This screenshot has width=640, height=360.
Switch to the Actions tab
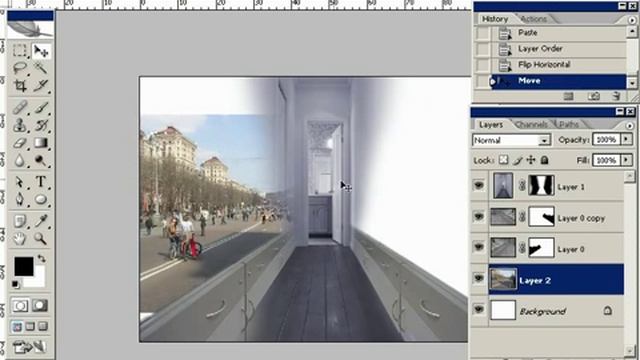(533, 19)
